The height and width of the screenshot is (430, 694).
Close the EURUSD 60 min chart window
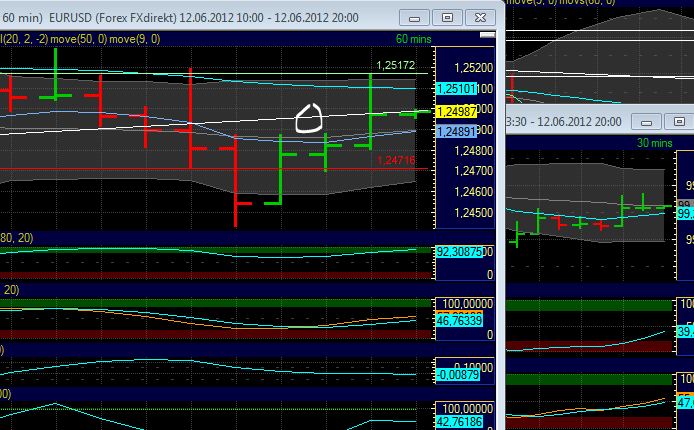pyautogui.click(x=480, y=18)
